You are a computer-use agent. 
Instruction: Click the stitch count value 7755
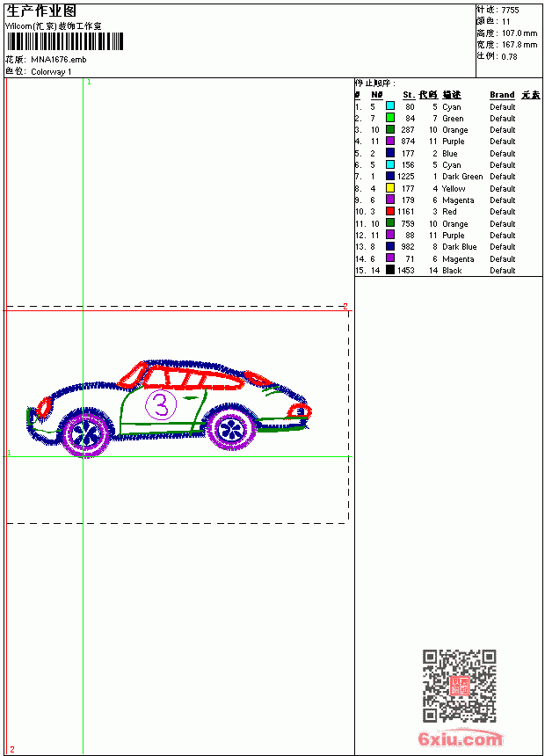[x=510, y=11]
